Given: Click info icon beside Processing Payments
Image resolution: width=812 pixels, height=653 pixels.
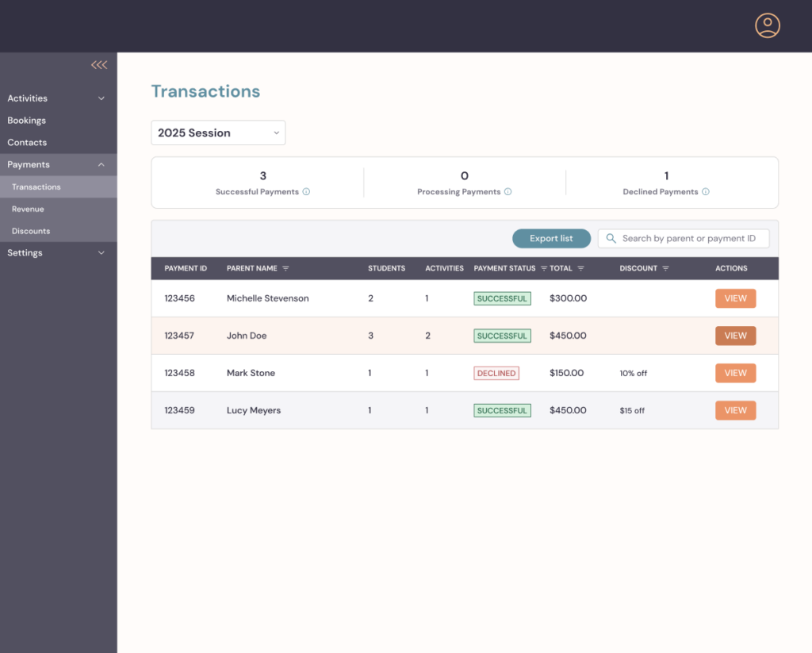Looking at the screenshot, I should pos(507,192).
